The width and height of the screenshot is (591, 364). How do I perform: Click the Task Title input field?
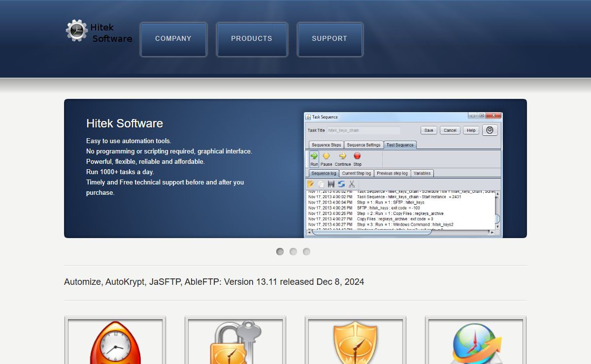[363, 130]
